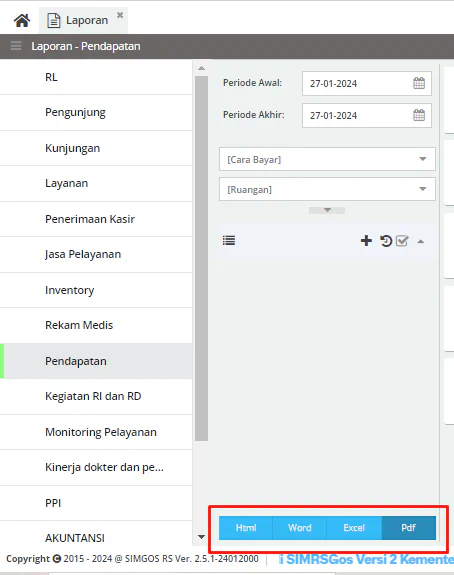Viewport: 454px width, 575px height.
Task: Click the plus add icon
Action: pos(366,241)
